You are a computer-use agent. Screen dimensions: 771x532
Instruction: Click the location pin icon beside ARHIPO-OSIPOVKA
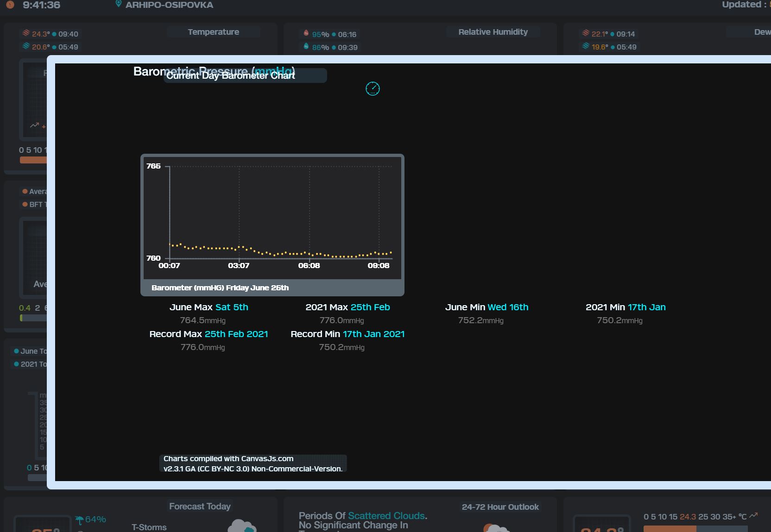pos(119,4)
